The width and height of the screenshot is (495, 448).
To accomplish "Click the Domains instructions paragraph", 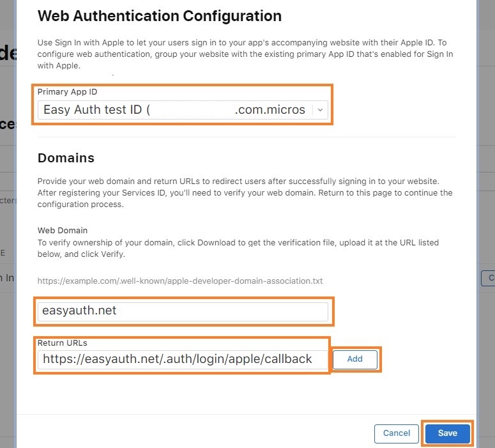I will click(x=245, y=193).
